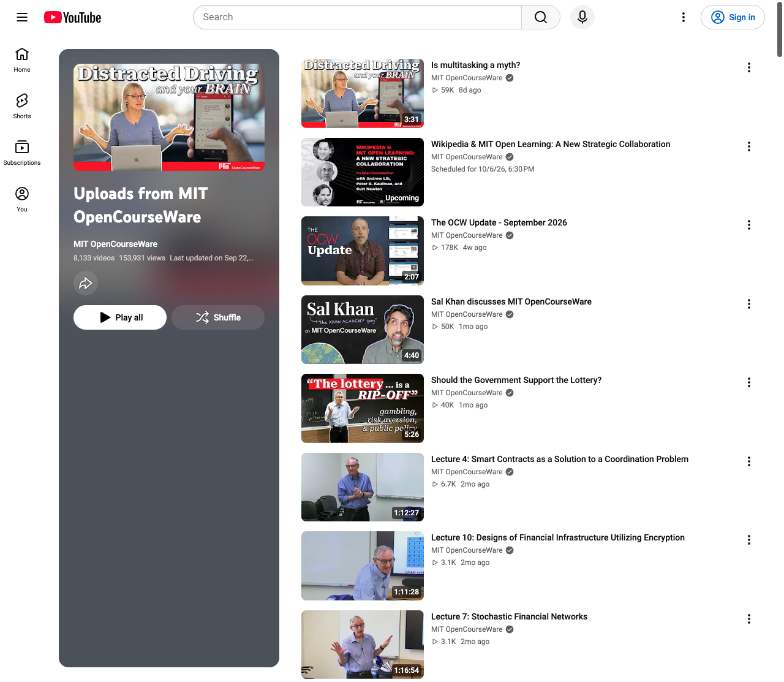Open options for Lecture 10 video
Image resolution: width=784 pixels, height=682 pixels.
(749, 540)
